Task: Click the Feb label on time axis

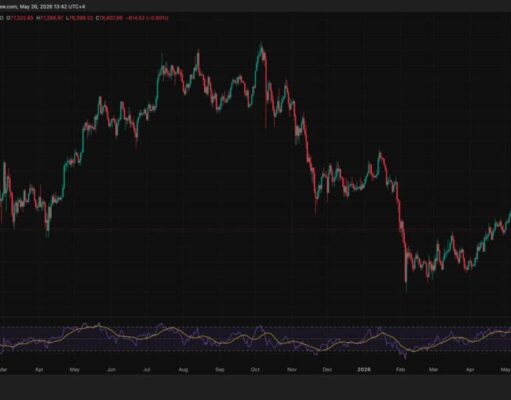Action: coord(400,370)
